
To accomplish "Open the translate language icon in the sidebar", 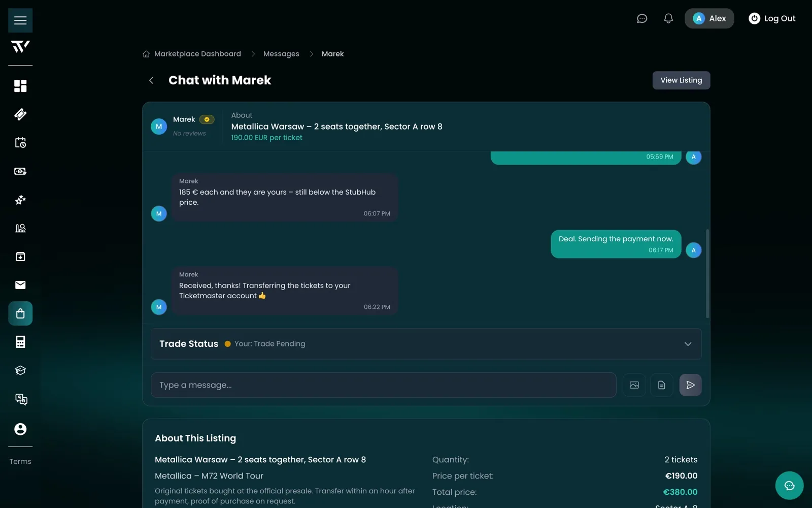I will point(20,399).
